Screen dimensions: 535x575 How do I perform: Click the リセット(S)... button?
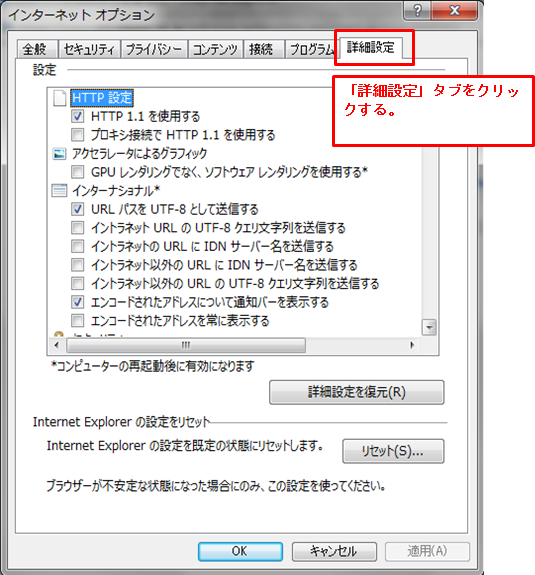[393, 451]
